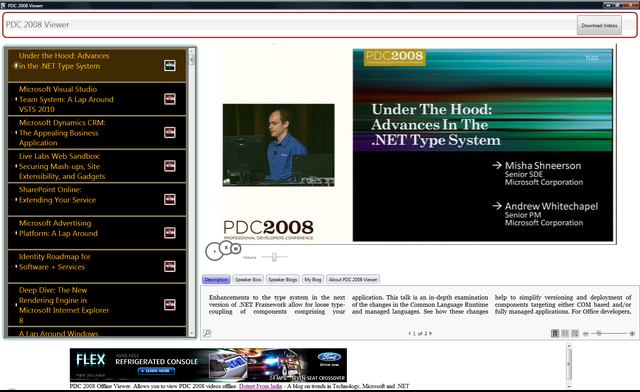
Task: Click video icon for Live Labs Web Sandbox session
Action: coord(170,166)
